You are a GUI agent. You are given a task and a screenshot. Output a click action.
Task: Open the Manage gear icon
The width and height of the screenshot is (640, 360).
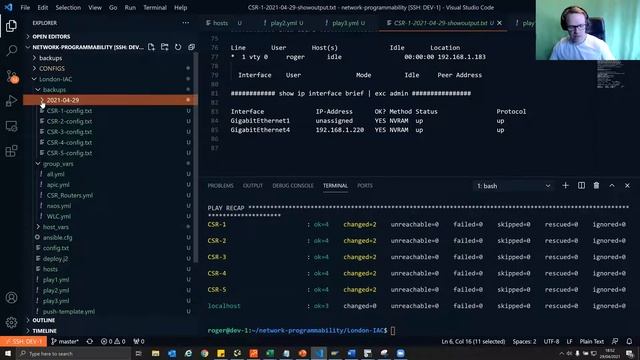pyautogui.click(x=11, y=322)
